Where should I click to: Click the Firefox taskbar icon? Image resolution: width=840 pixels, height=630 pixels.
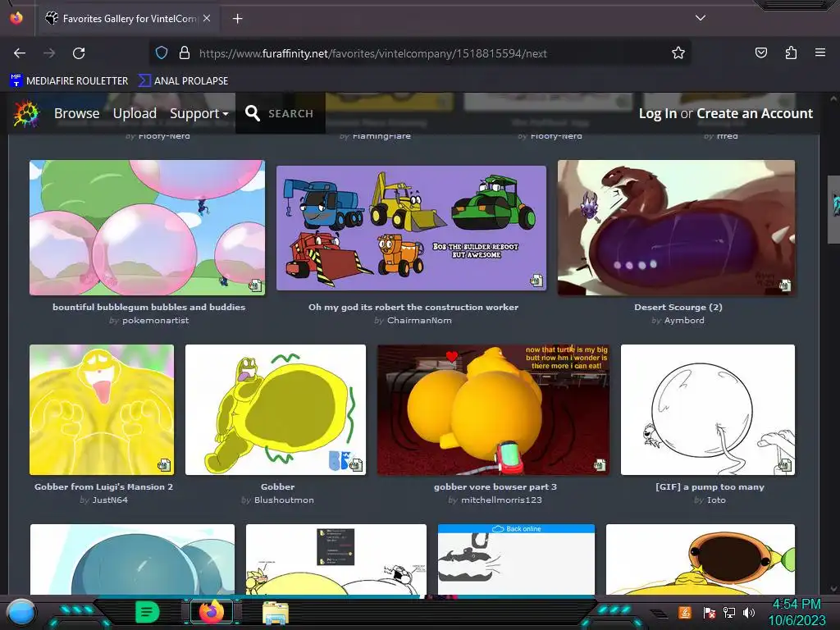pyautogui.click(x=212, y=612)
